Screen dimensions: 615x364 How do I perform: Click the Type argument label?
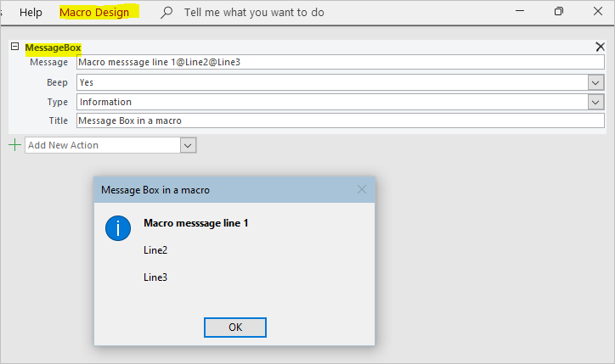58,103
